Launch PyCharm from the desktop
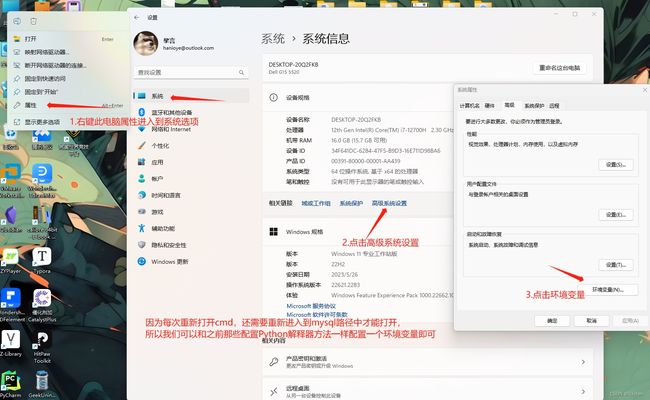The image size is (650, 400). click(11, 384)
